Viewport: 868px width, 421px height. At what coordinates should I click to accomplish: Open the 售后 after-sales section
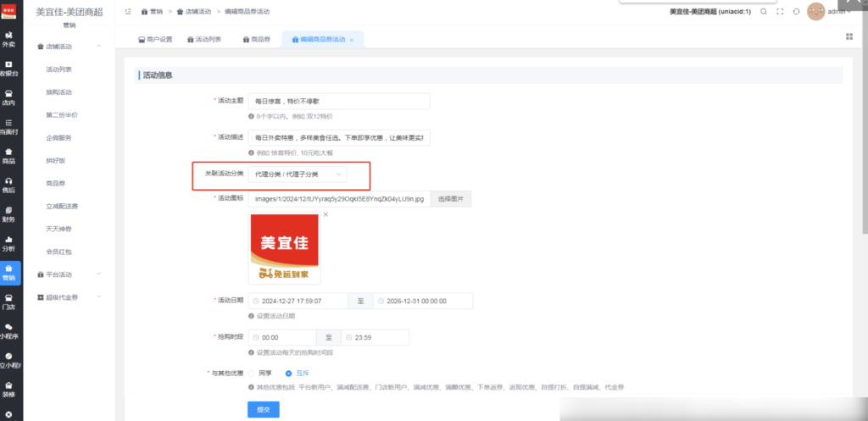(8, 185)
